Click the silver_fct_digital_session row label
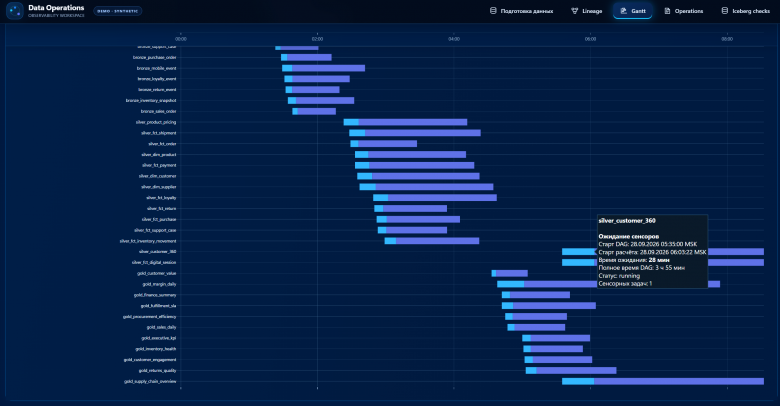Image resolution: width=780 pixels, height=406 pixels. coord(154,263)
